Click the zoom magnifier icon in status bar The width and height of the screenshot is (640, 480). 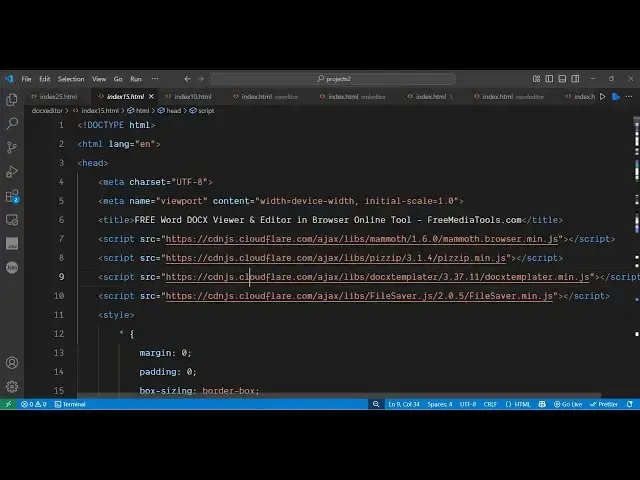tap(376, 404)
